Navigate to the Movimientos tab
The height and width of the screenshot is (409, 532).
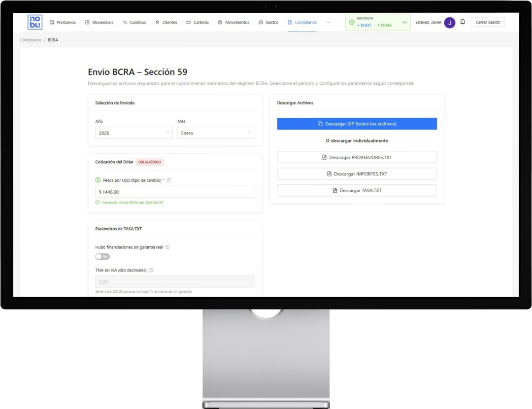click(233, 23)
